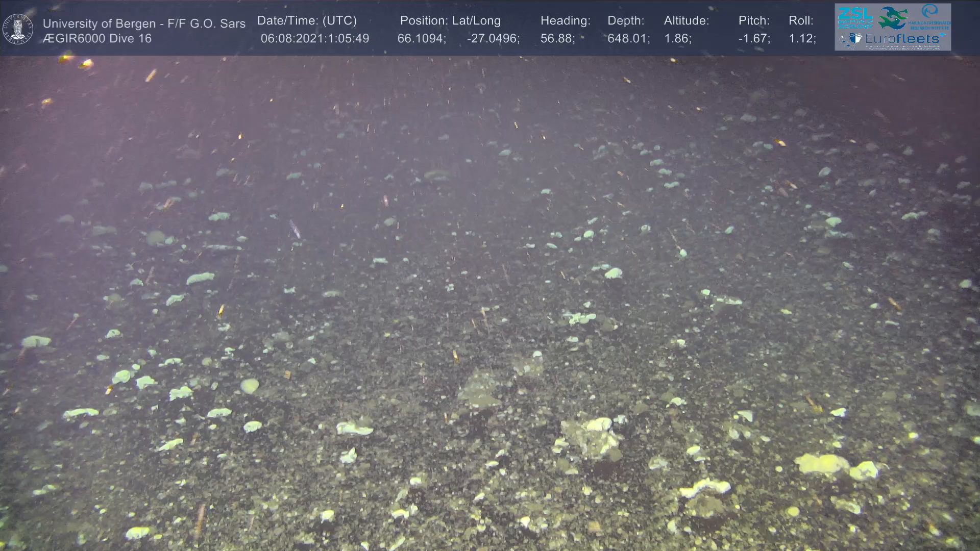Click the Roll: header label

click(801, 20)
